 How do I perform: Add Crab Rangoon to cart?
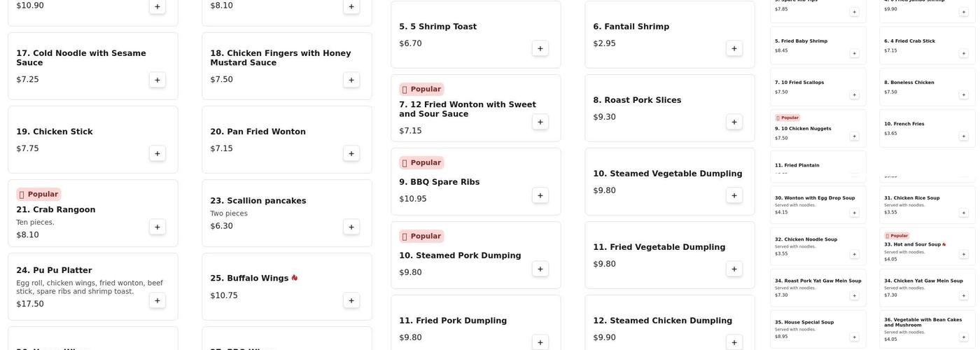pyautogui.click(x=157, y=227)
